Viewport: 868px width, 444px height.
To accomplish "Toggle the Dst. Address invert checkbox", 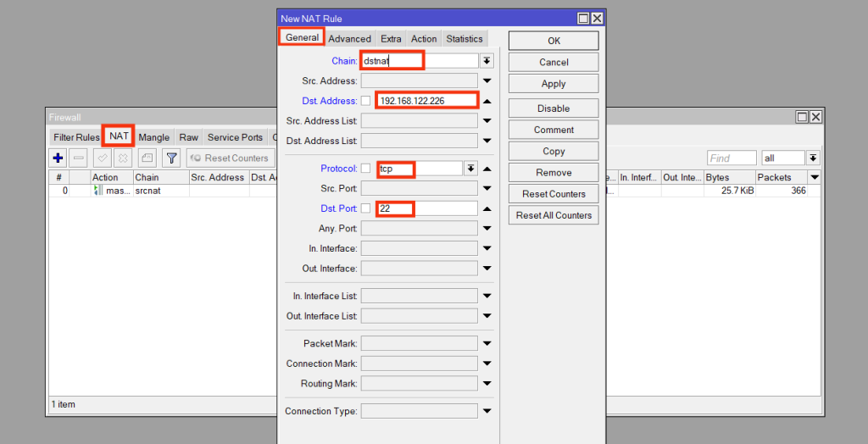I will click(366, 100).
